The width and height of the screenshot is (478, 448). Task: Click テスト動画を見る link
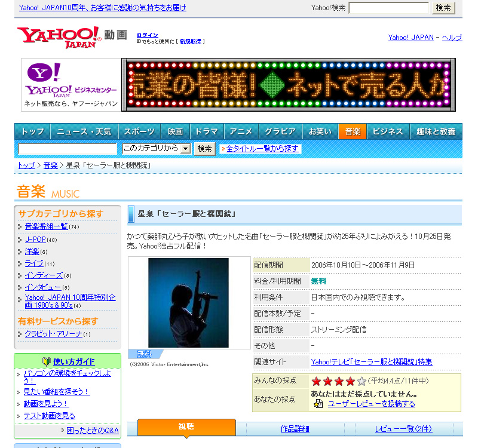pos(50,416)
